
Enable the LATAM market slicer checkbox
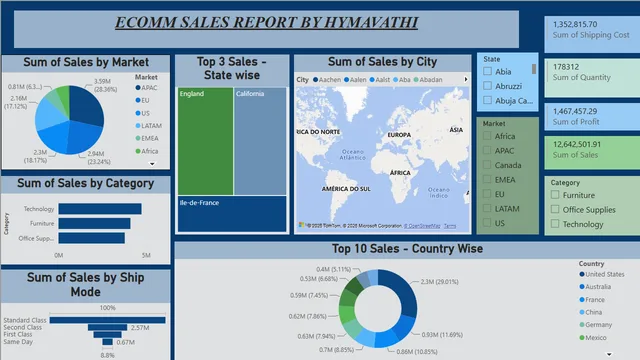[487, 208]
